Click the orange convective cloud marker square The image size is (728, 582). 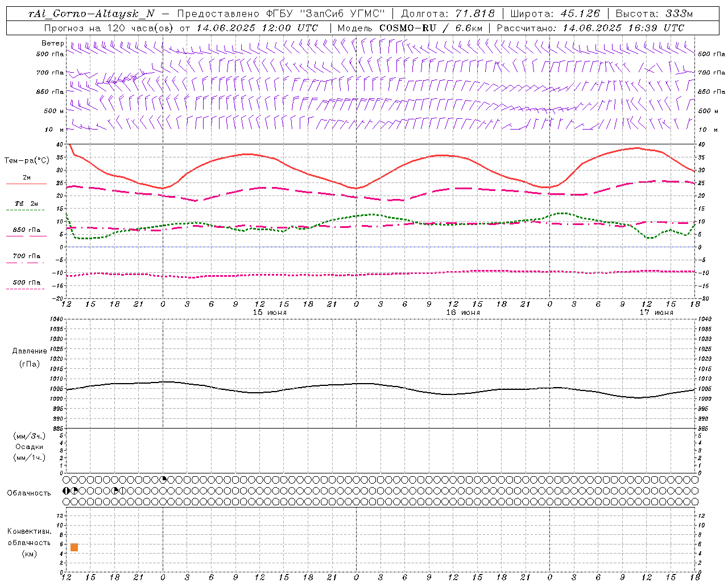coord(74,547)
